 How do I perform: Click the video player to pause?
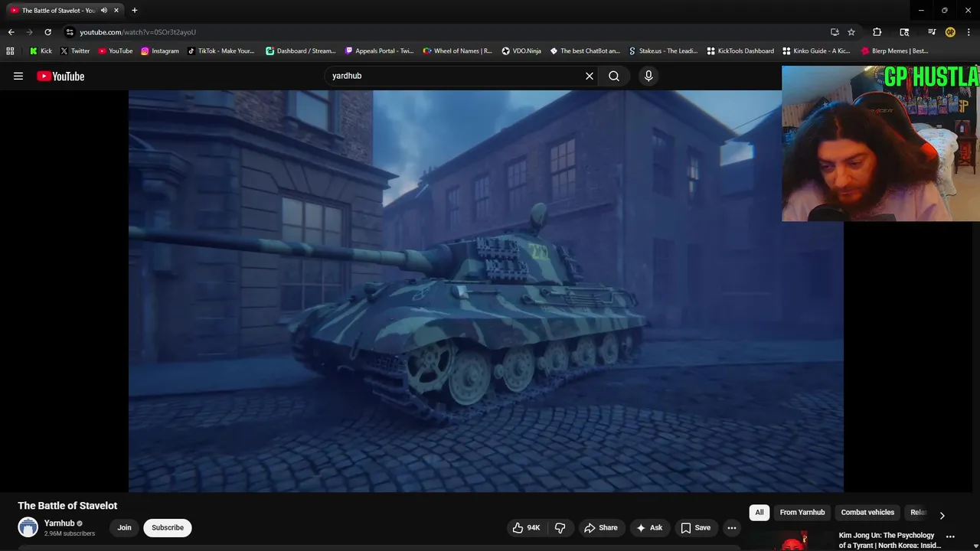coord(486,291)
